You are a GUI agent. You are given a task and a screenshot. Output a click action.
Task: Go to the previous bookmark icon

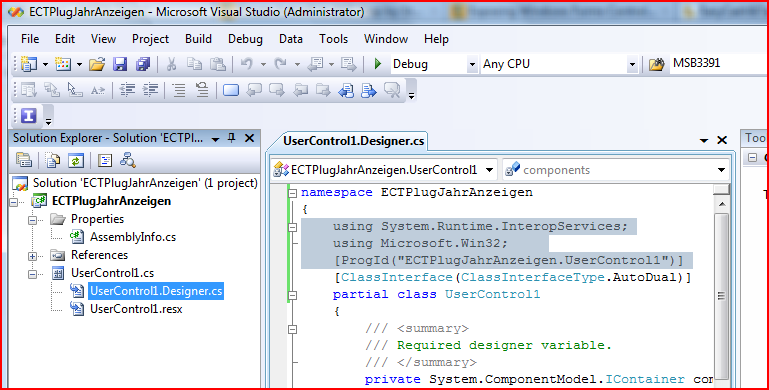click(254, 90)
